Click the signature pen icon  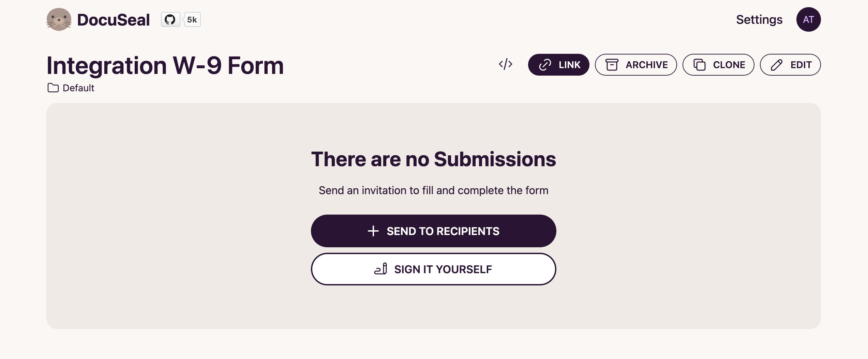(380, 269)
